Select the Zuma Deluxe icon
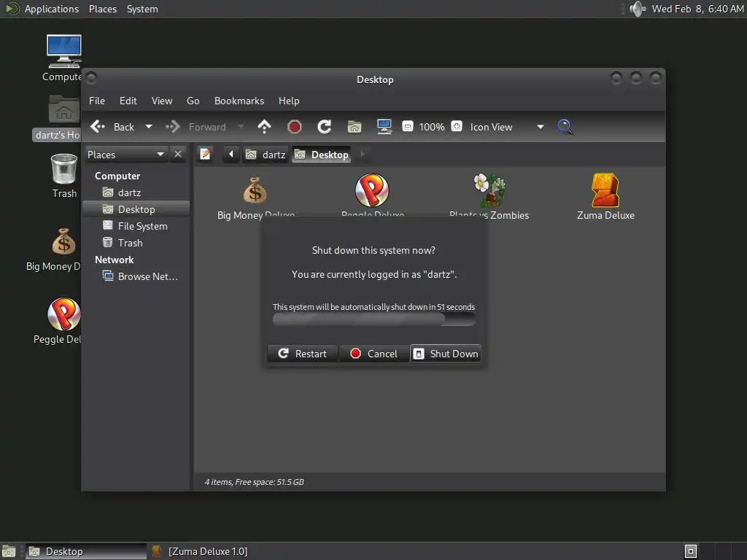Image resolution: width=747 pixels, height=560 pixels. pyautogui.click(x=605, y=190)
